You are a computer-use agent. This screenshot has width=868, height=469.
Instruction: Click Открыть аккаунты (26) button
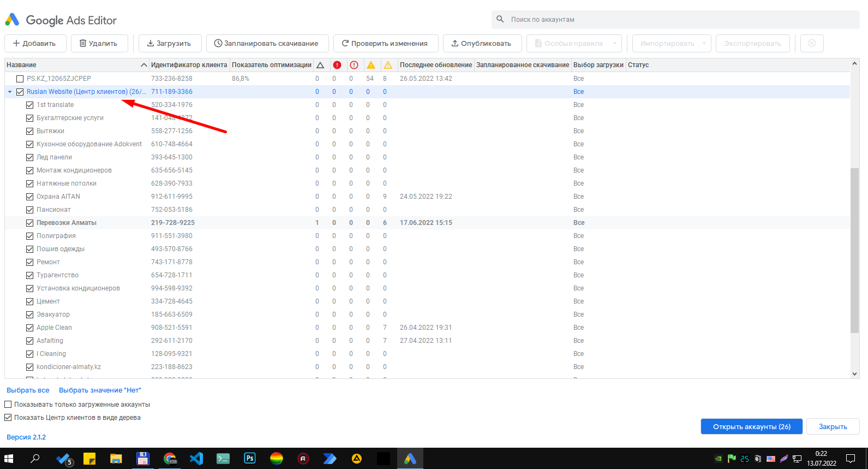tap(752, 426)
